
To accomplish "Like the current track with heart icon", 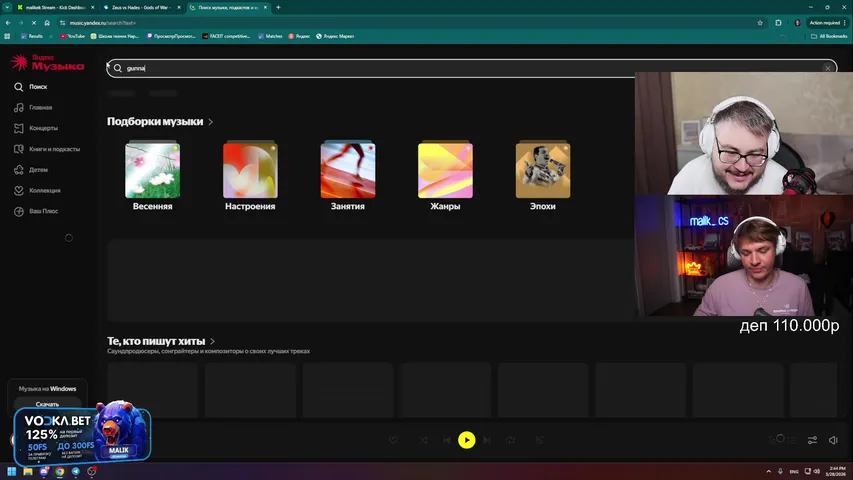I will point(393,440).
